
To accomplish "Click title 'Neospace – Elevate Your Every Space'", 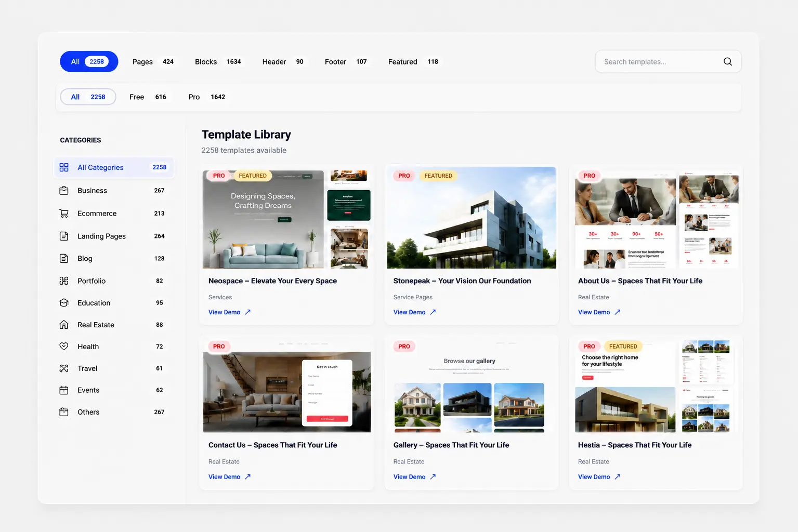I will [x=272, y=281].
